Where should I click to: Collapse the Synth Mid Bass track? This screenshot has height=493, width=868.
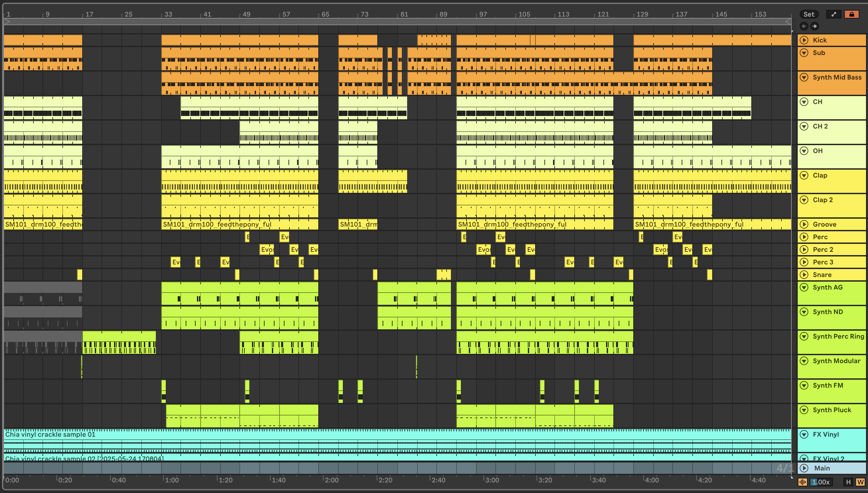[804, 77]
